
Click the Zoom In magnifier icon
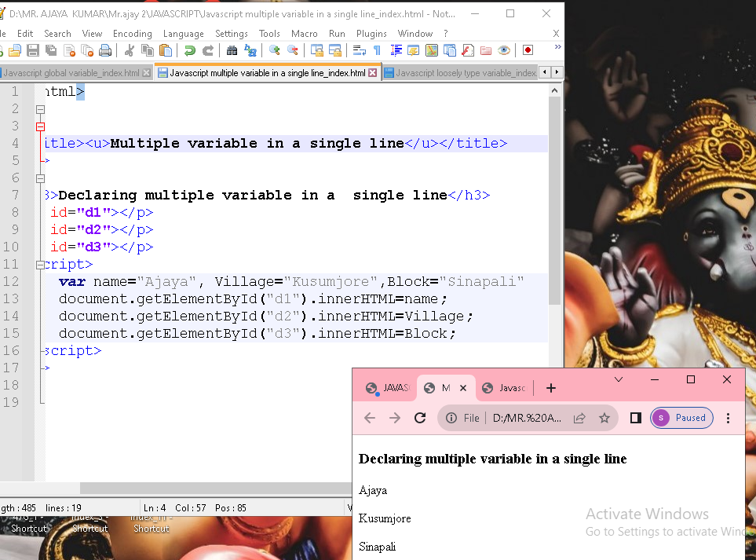coord(274,50)
